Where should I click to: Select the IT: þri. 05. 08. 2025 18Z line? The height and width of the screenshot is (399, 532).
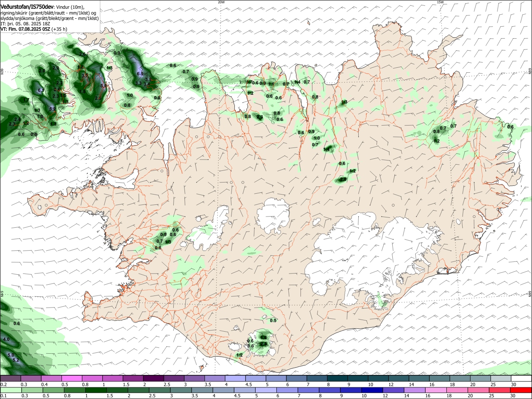pos(25,24)
